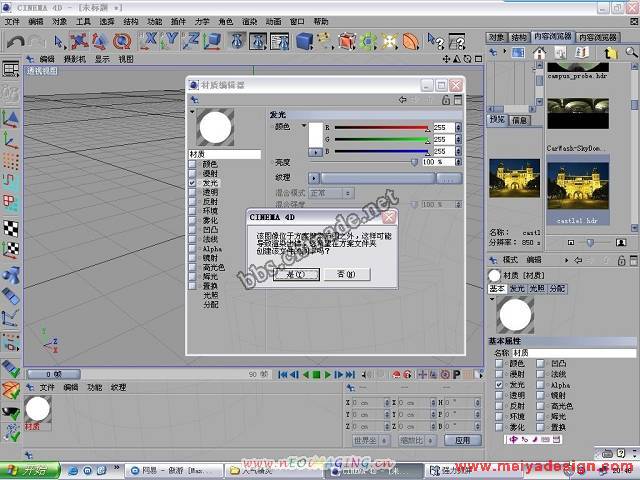The height and width of the screenshot is (480, 640).
Task: Click the R value stepper arrows
Action: [458, 128]
